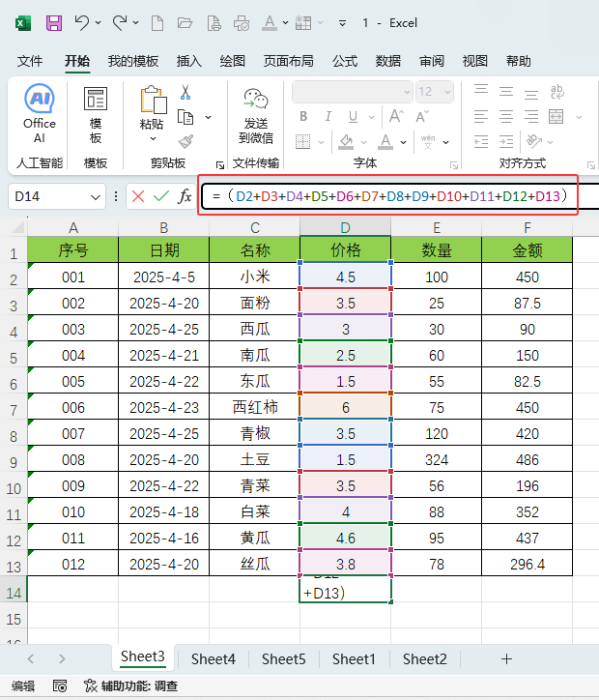This screenshot has height=700, width=599.
Task: Expand the font color dropdown arrow
Action: [x=403, y=142]
